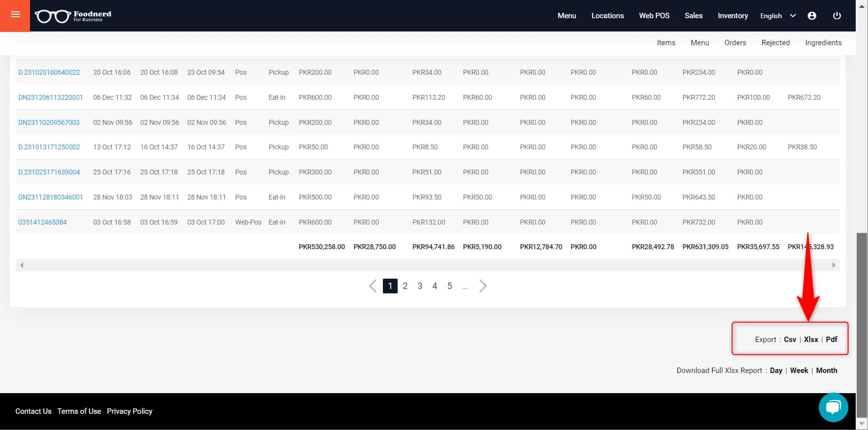Screen dimensions: 868x430
Task: Open order 0351412465384
Action: coord(42,222)
